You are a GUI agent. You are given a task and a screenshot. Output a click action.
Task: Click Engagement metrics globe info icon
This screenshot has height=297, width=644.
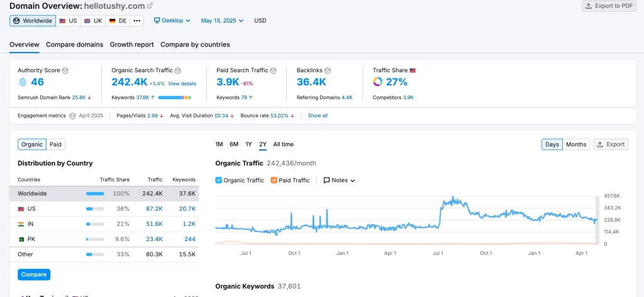pos(72,116)
